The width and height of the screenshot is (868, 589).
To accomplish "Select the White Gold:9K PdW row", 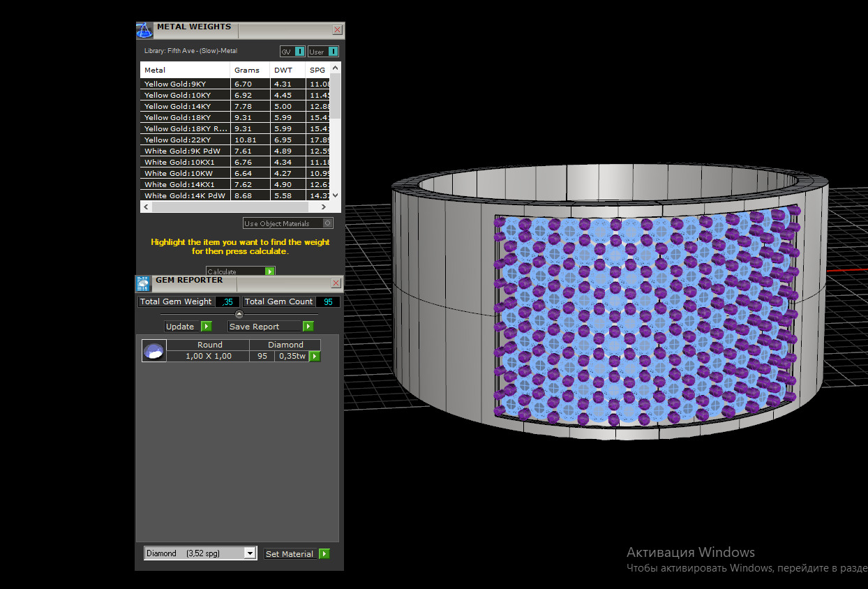I will click(236, 151).
